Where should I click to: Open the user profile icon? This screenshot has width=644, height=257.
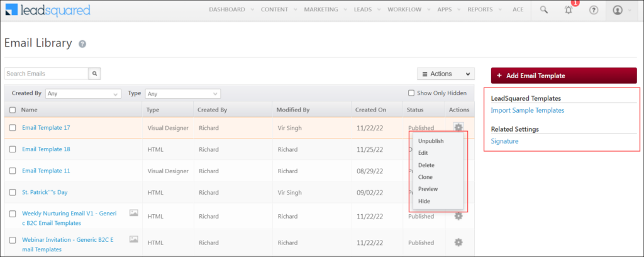click(618, 10)
